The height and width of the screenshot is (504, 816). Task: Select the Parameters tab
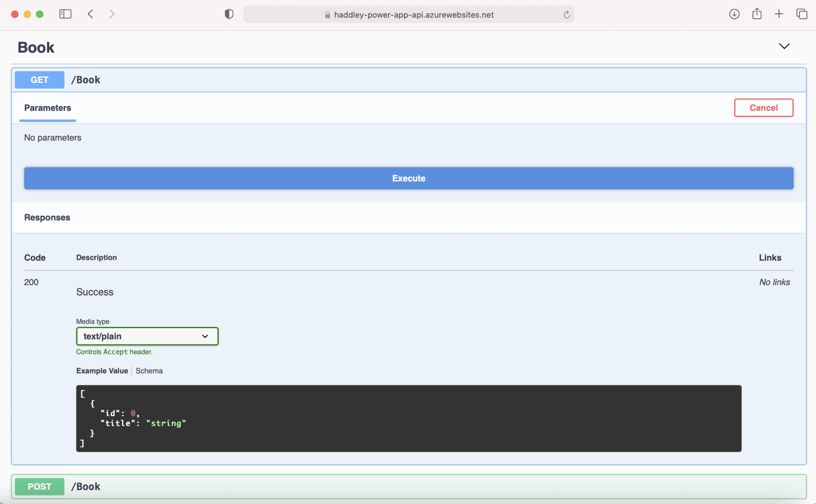click(x=48, y=108)
